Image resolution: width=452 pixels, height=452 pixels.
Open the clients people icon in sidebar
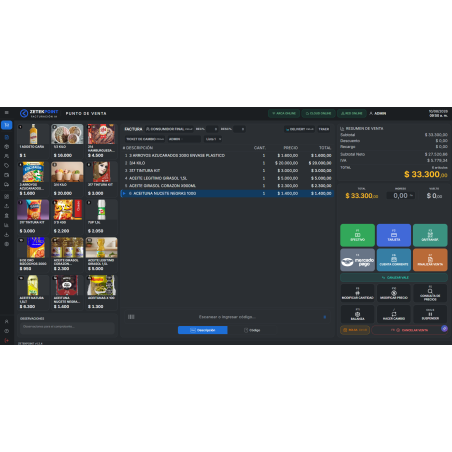tap(6, 156)
